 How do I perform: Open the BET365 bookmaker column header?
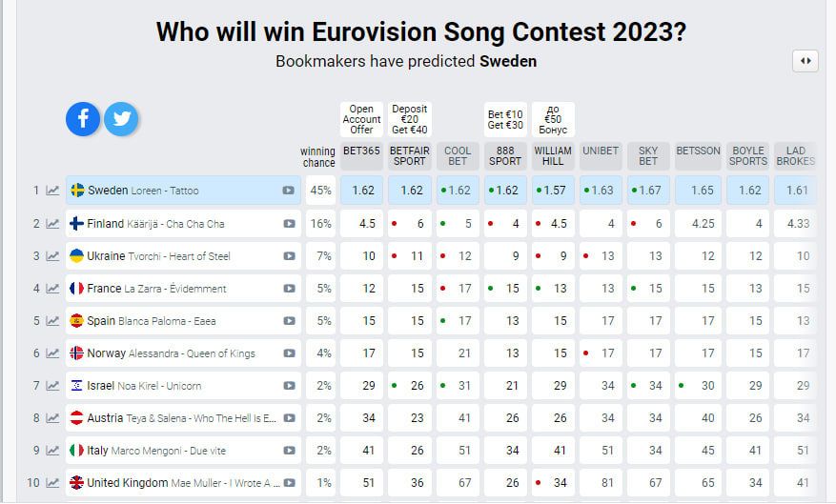tap(362, 151)
